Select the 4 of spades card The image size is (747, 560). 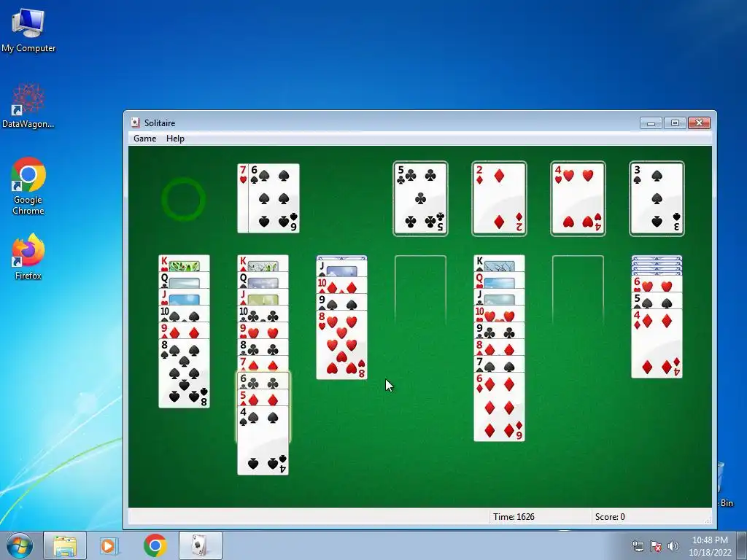(x=263, y=440)
